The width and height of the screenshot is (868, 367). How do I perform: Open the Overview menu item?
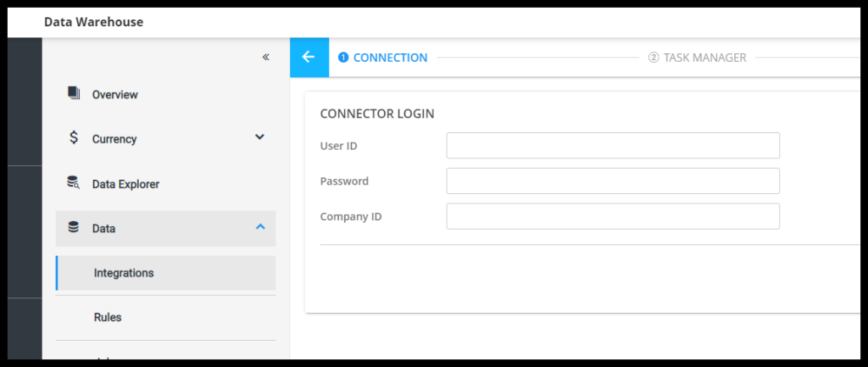[x=115, y=95]
